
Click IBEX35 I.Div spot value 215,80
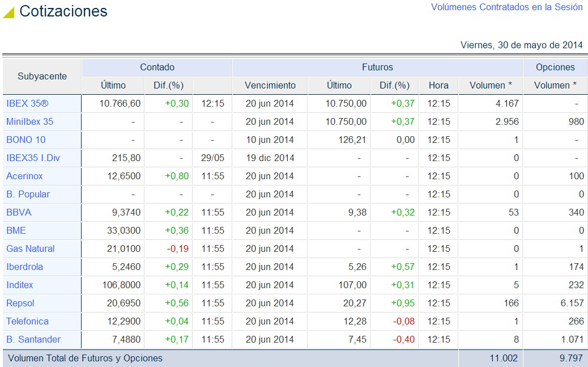pos(126,158)
